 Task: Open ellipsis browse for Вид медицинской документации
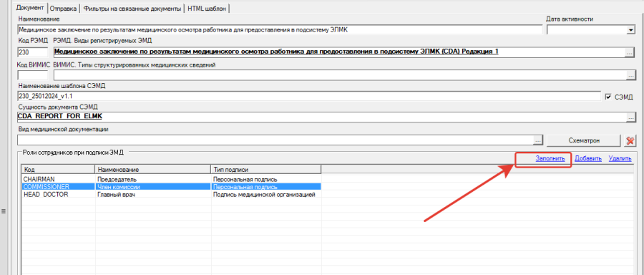coord(539,140)
